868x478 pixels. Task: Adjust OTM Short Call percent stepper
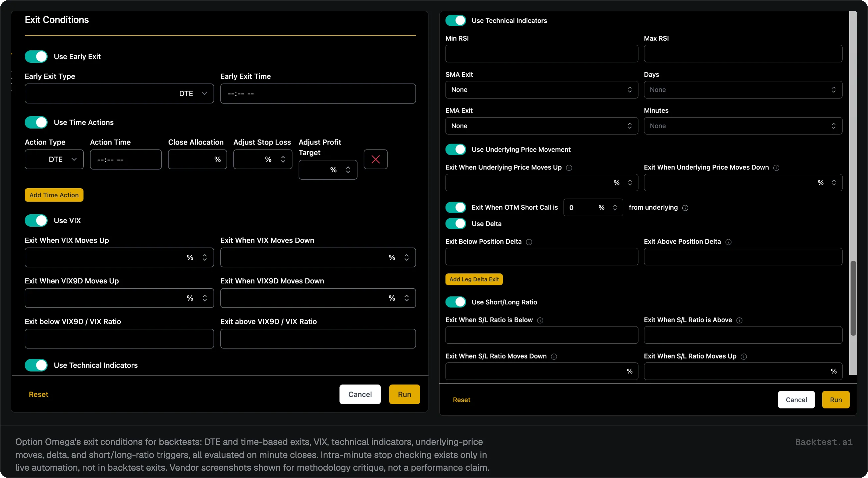coord(615,208)
